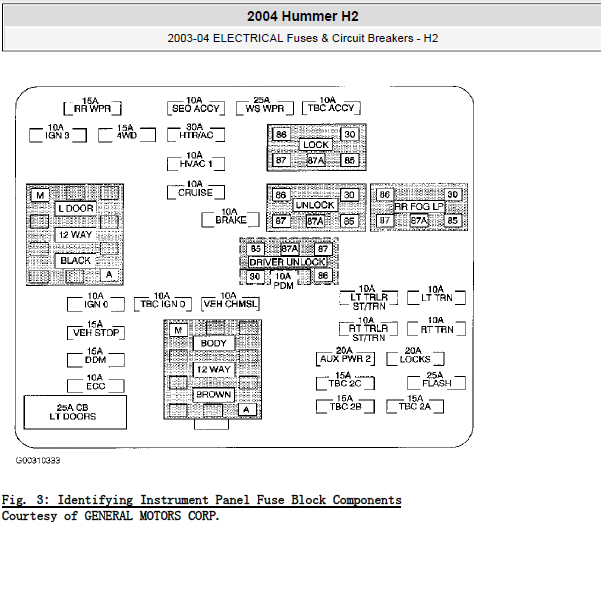Select the 10A ECC fuse

coord(95,385)
